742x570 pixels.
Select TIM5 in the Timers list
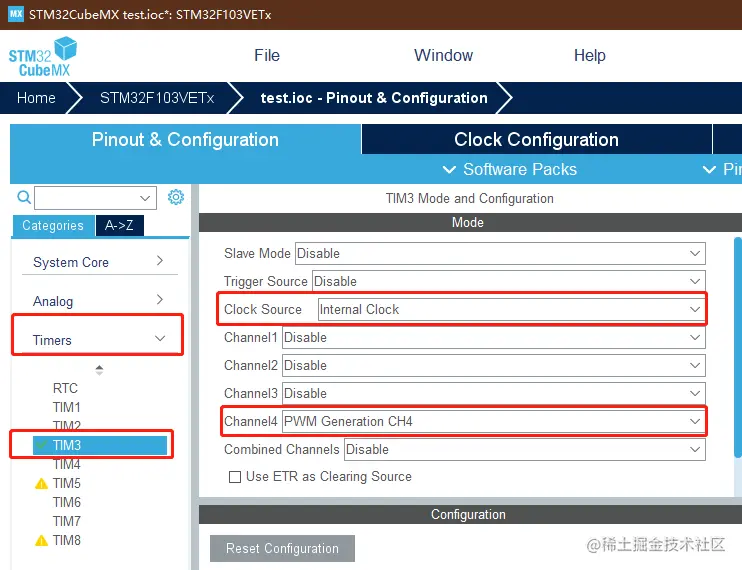67,483
